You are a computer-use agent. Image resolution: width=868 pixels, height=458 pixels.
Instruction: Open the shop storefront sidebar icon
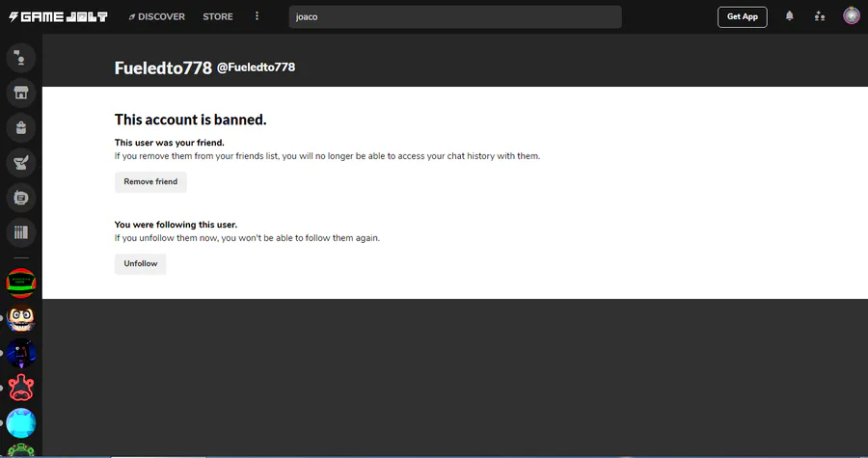(21, 93)
